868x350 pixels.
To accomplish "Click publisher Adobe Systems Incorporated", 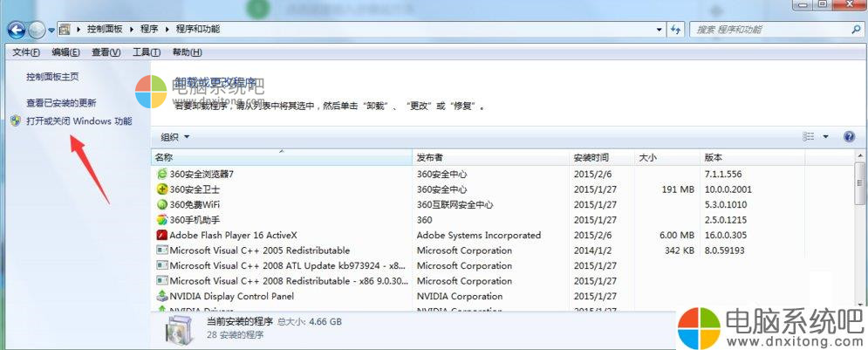I will [x=478, y=236].
